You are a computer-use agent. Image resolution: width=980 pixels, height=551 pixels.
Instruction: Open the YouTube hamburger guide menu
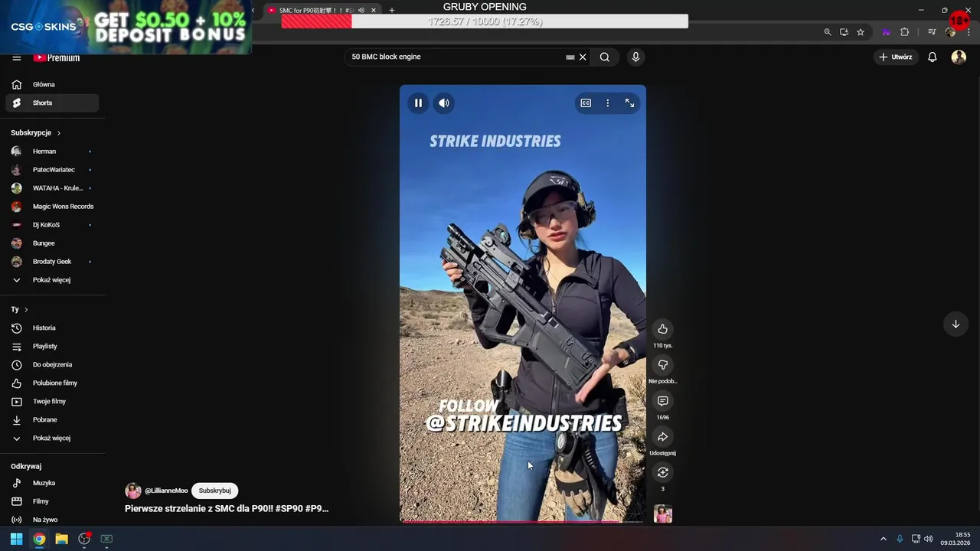pyautogui.click(x=16, y=57)
